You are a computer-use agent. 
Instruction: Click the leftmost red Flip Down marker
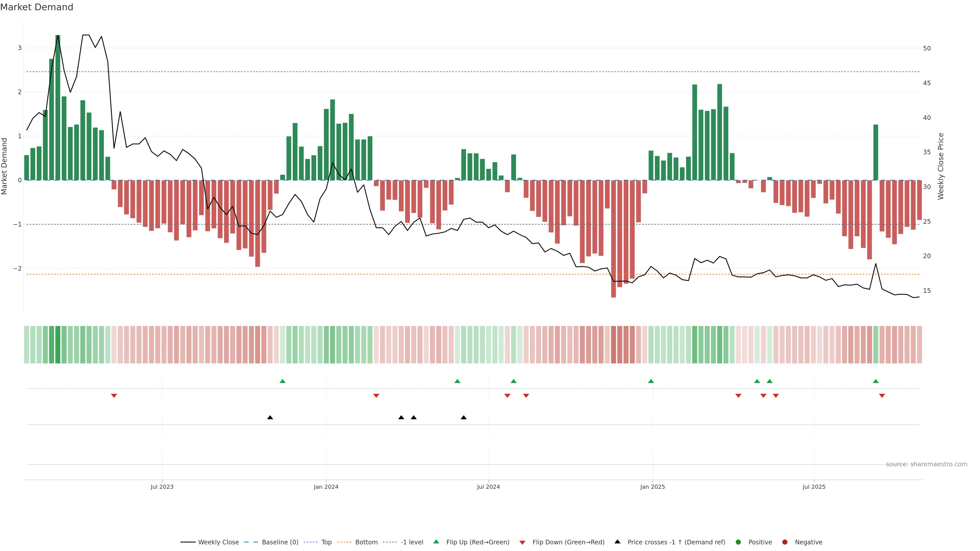pos(114,396)
